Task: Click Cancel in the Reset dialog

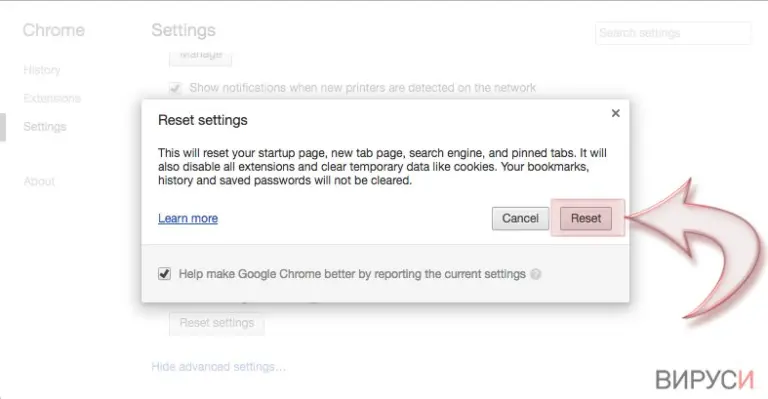Action: 520,218
